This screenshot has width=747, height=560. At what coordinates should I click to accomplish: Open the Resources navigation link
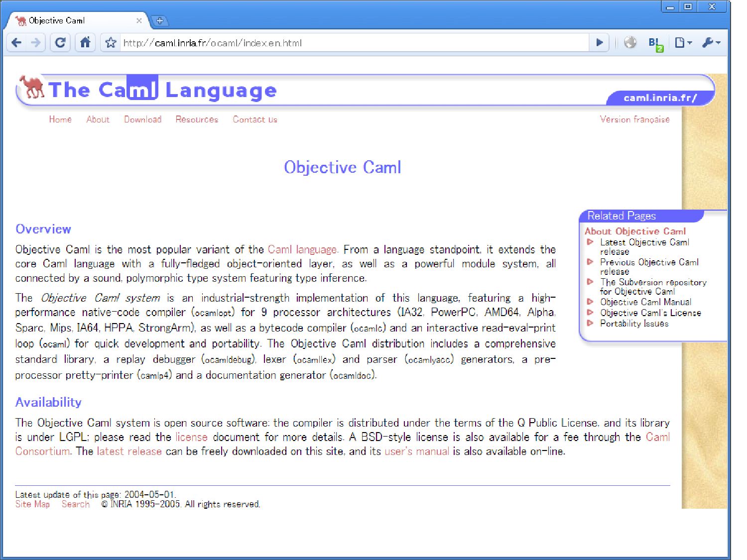coord(197,119)
